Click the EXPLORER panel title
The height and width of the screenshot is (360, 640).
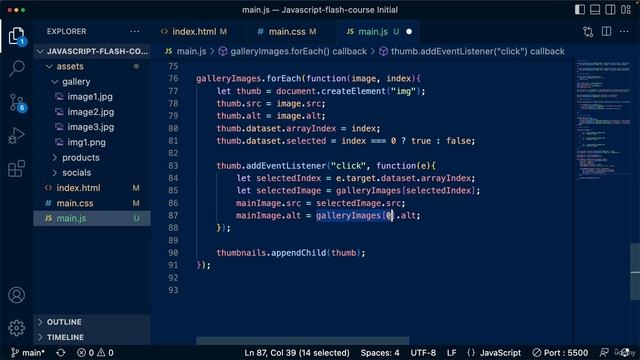point(66,31)
